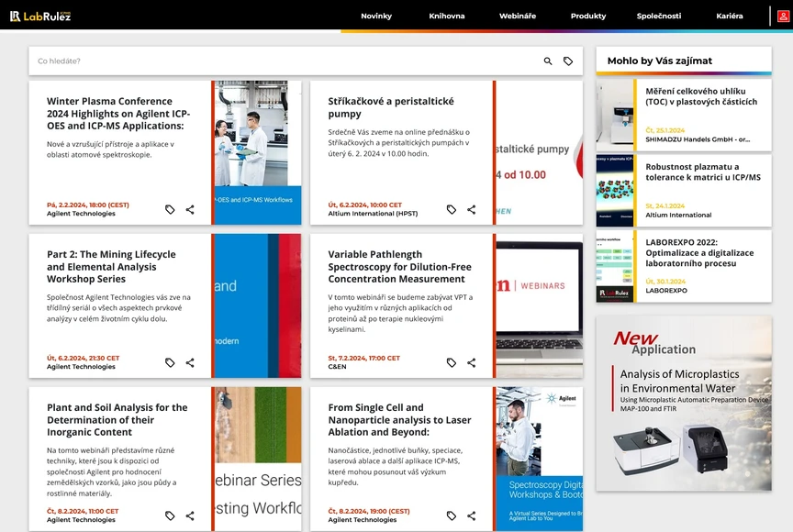Click 'Čt, 8.2.2024, 19:00 (CEST)' date
This screenshot has width=793, height=532.
(x=369, y=511)
